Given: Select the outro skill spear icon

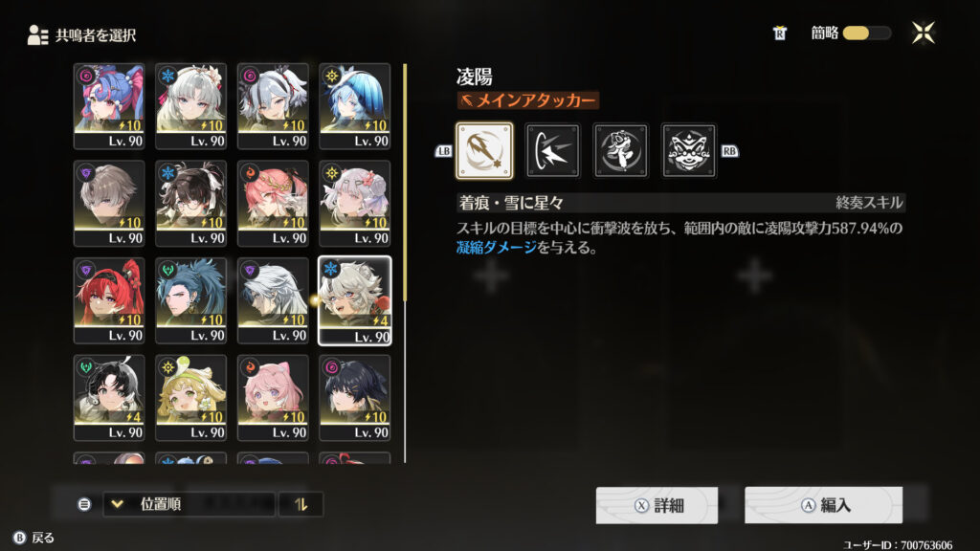Looking at the screenshot, I should click(484, 150).
